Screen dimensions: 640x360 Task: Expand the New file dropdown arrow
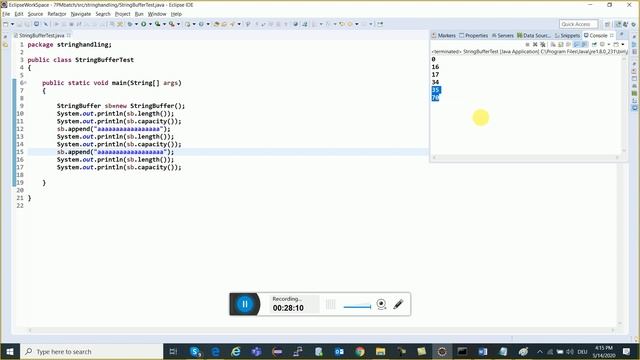click(12, 24)
